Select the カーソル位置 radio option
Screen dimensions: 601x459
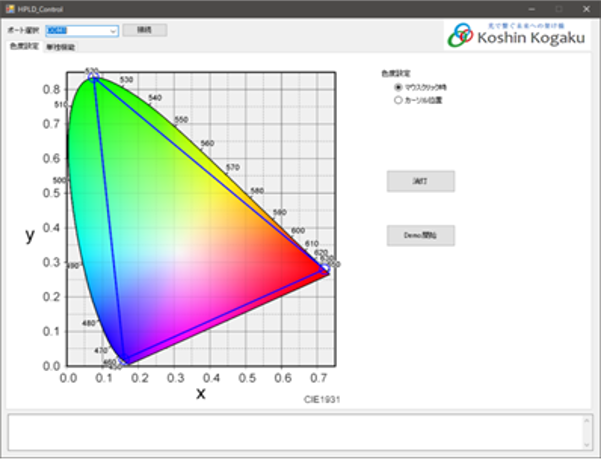399,100
